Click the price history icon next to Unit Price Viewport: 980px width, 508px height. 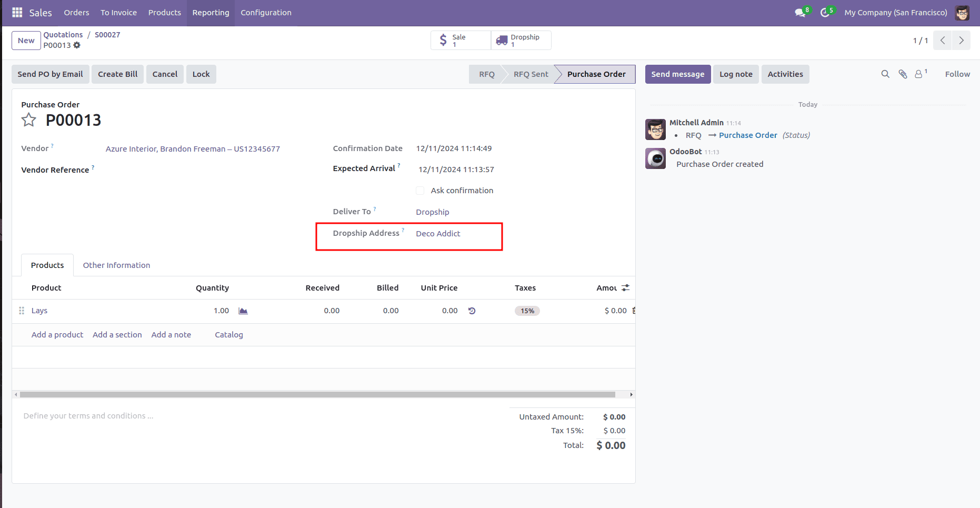[472, 311]
